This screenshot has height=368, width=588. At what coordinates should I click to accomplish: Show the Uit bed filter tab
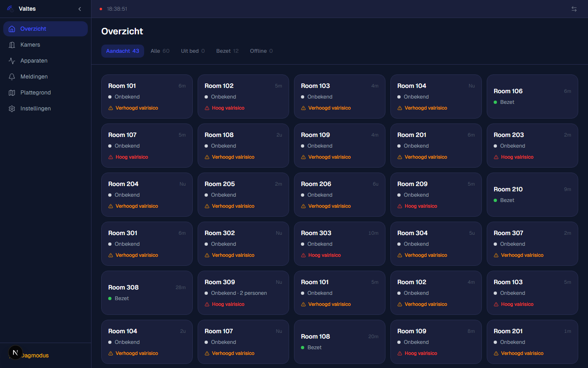193,51
